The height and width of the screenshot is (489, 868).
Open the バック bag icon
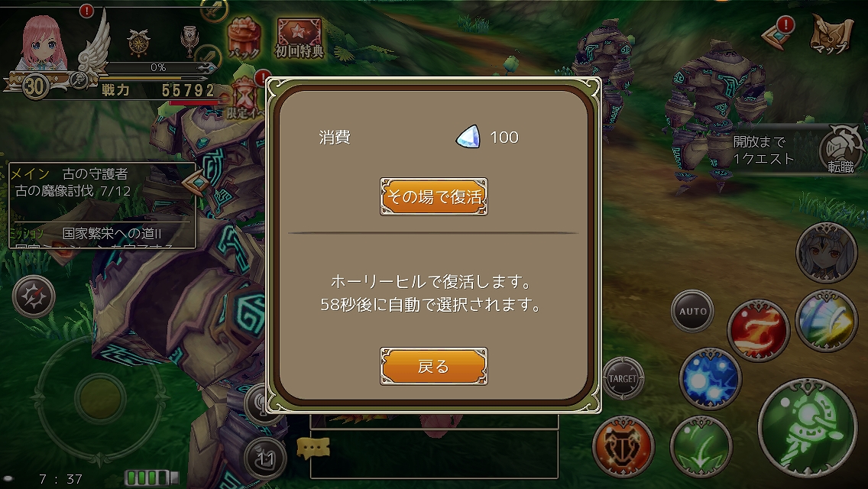(x=245, y=39)
